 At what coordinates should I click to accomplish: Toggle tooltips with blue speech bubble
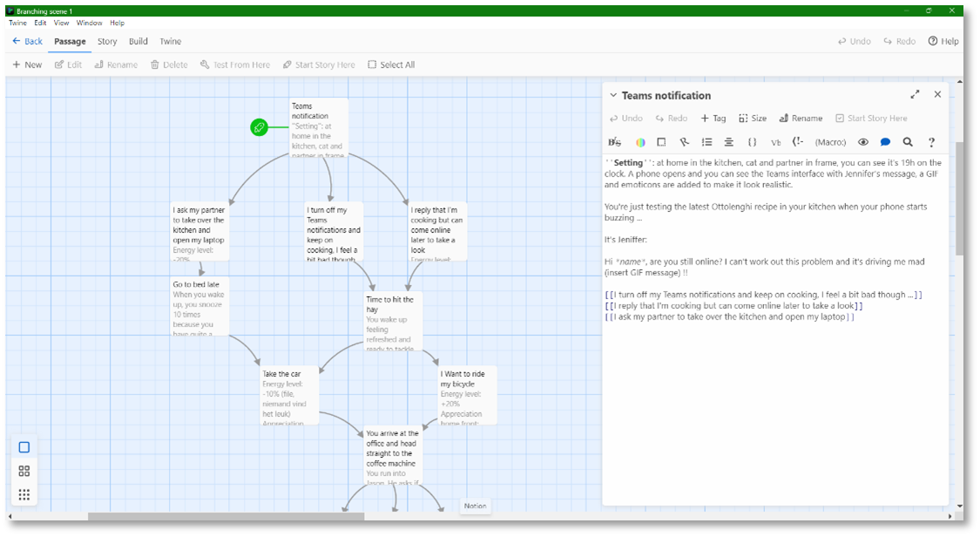click(x=885, y=142)
